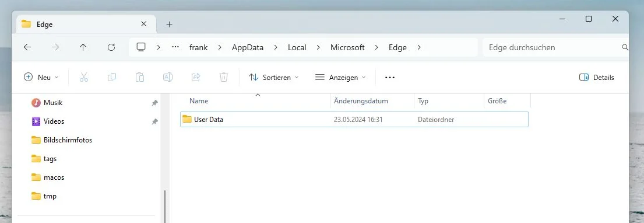Select the Edge tab
Screen dimensions: 644x223
86,25
